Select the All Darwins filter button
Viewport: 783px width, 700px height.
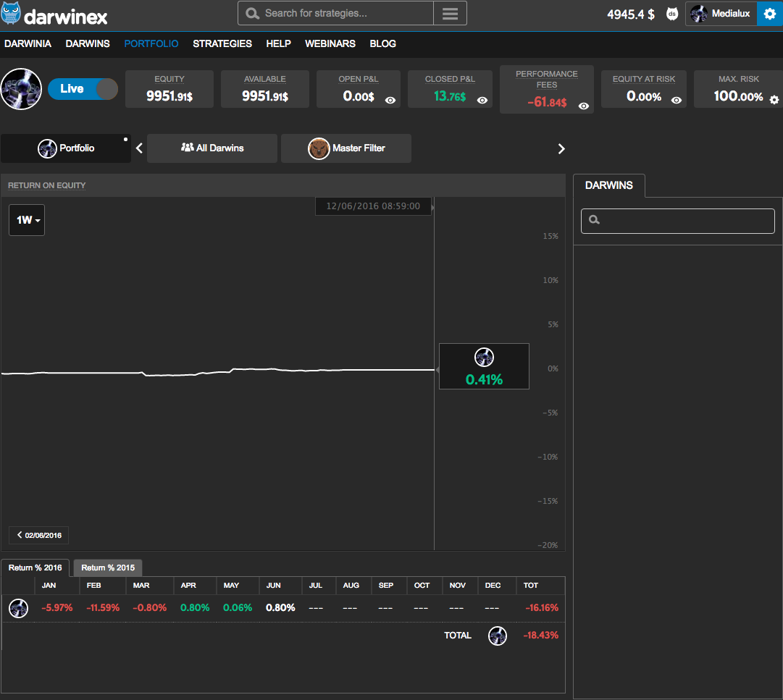[x=212, y=148]
